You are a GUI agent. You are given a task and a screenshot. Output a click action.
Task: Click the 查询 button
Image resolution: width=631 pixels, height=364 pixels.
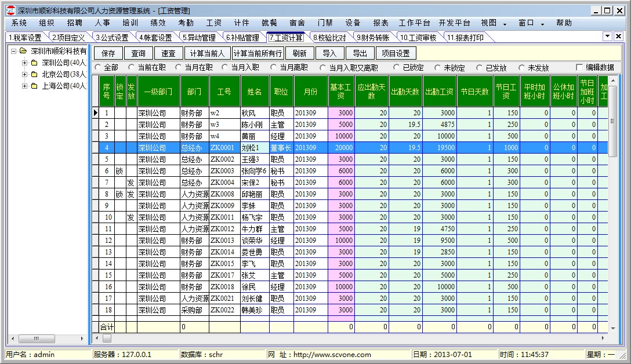pyautogui.click(x=139, y=53)
